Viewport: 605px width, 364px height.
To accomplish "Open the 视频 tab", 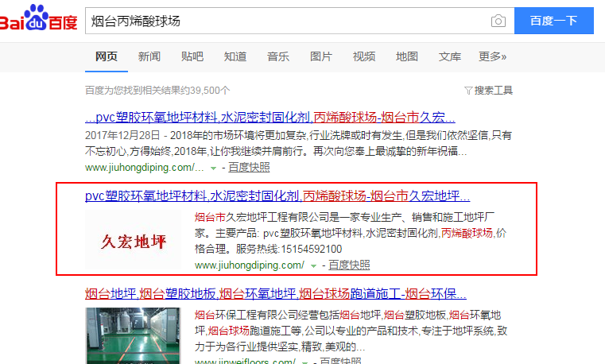I will 364,56.
